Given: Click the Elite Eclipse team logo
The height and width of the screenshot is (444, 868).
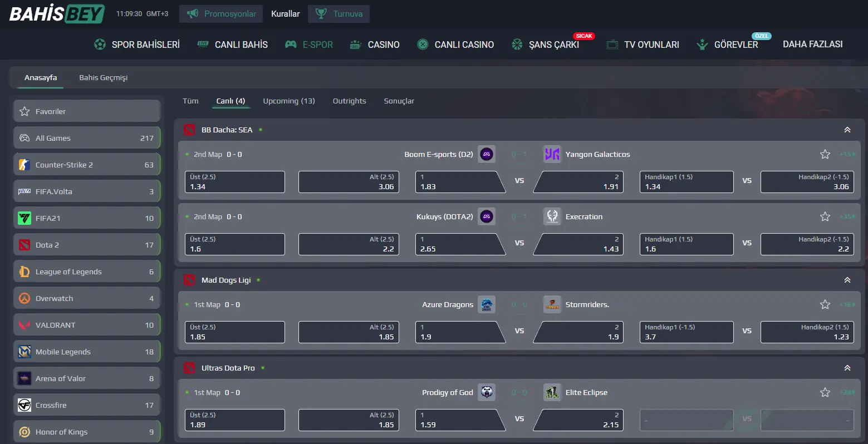Looking at the screenshot, I should (x=552, y=392).
